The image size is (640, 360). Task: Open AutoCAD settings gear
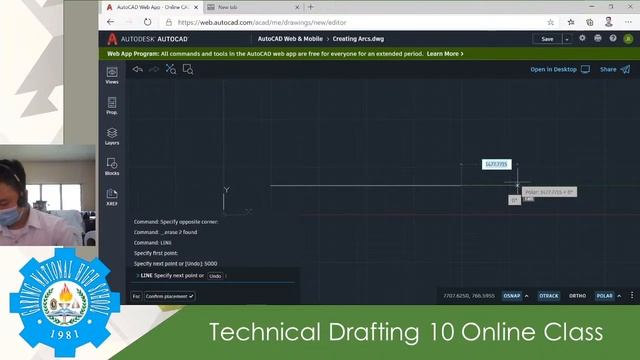[582, 38]
